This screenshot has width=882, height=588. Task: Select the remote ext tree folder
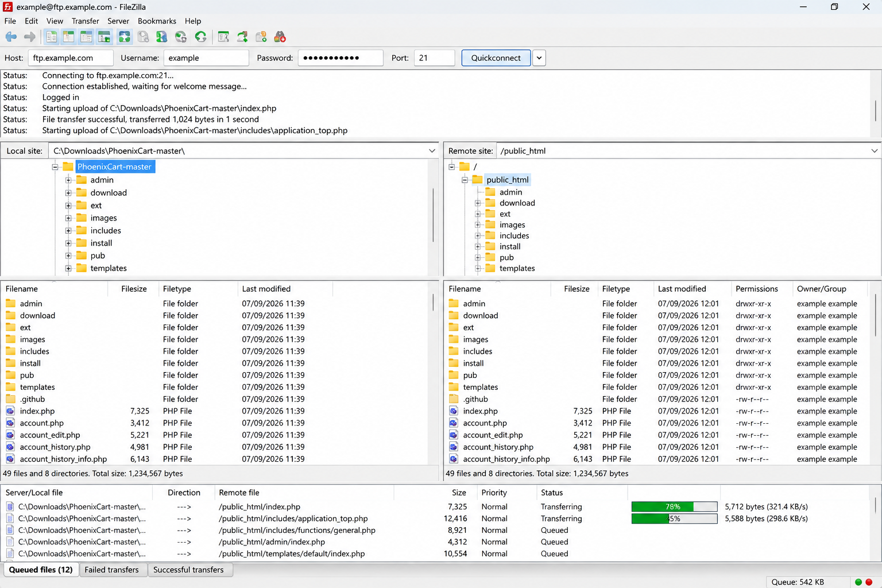click(x=505, y=214)
